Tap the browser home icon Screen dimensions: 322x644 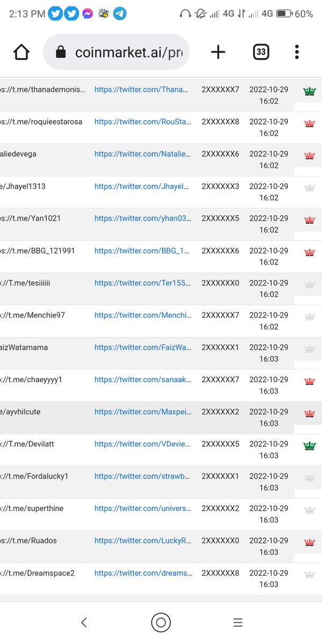tap(21, 52)
